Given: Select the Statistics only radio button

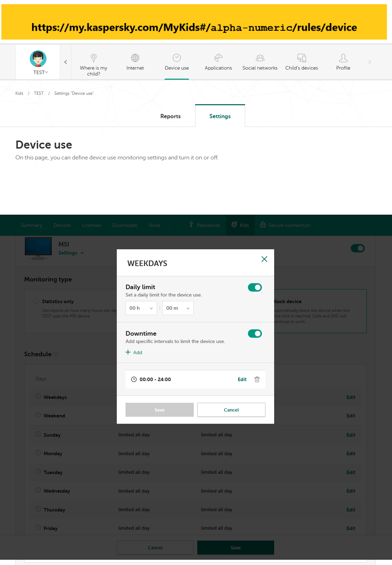Looking at the screenshot, I should (36, 301).
